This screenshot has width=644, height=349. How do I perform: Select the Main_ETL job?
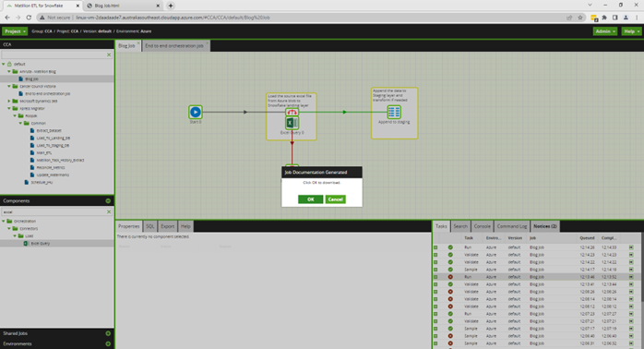tap(44, 153)
